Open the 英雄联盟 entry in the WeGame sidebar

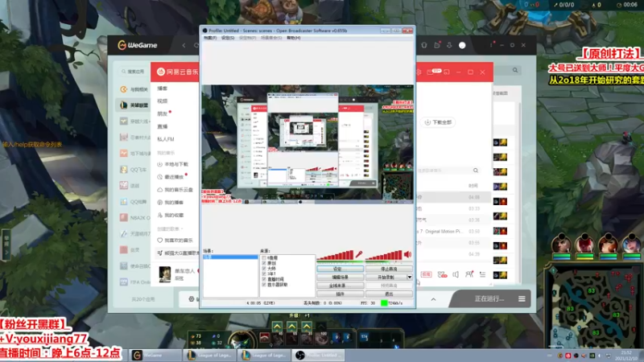tap(134, 105)
